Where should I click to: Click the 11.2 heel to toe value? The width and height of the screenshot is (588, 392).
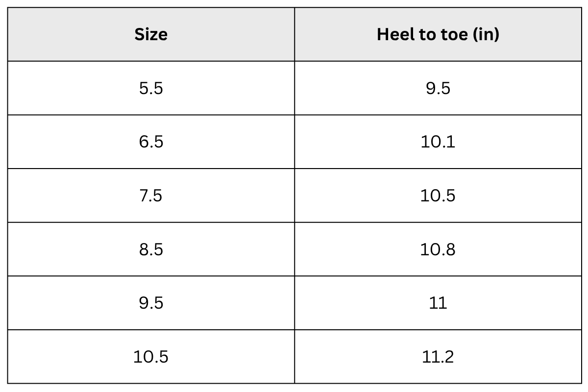click(438, 357)
